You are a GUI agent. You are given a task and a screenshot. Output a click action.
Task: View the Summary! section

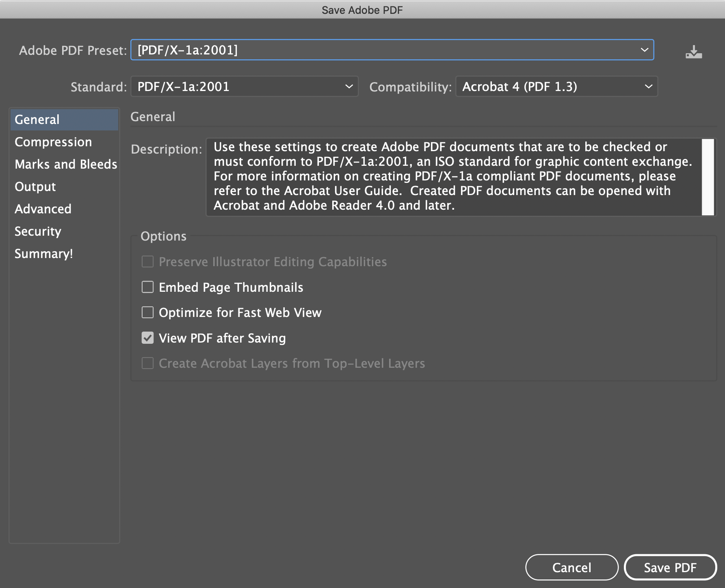(x=44, y=254)
